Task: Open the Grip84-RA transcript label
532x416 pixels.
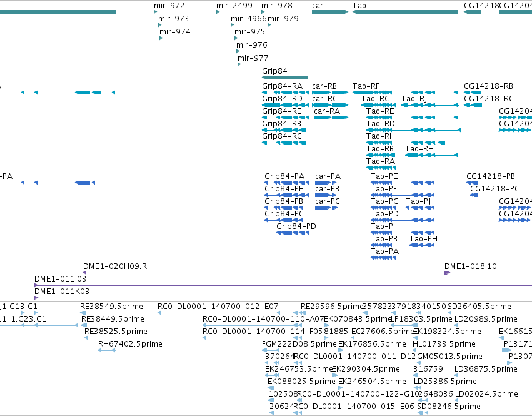Action: click(283, 86)
